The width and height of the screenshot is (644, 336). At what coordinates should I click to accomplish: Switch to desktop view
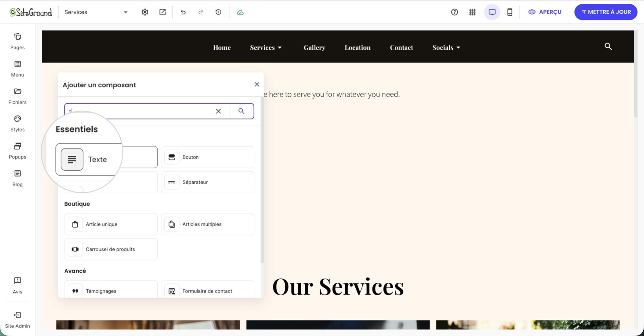coord(492,12)
